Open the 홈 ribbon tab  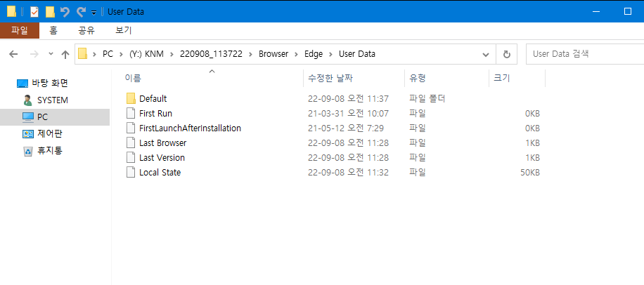pos(53,30)
